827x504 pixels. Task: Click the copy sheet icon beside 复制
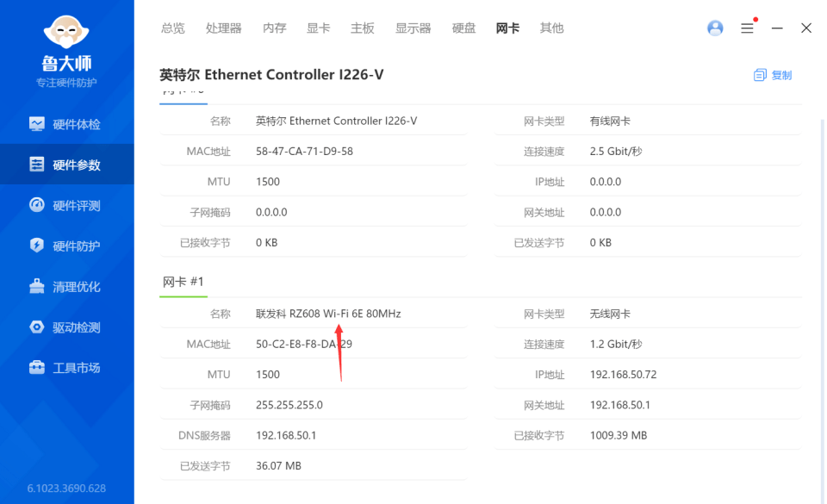pos(759,75)
